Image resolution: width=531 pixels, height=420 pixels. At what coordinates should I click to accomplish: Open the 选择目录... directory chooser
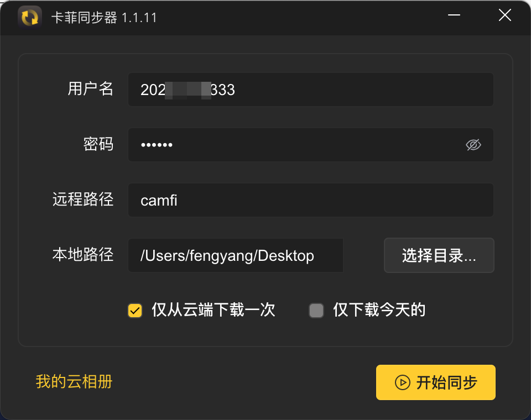click(x=439, y=255)
